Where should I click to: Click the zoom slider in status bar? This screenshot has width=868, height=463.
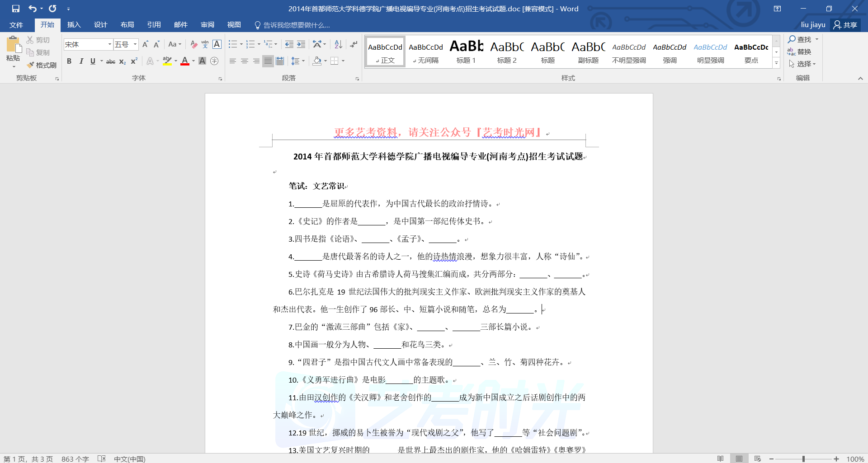803,459
